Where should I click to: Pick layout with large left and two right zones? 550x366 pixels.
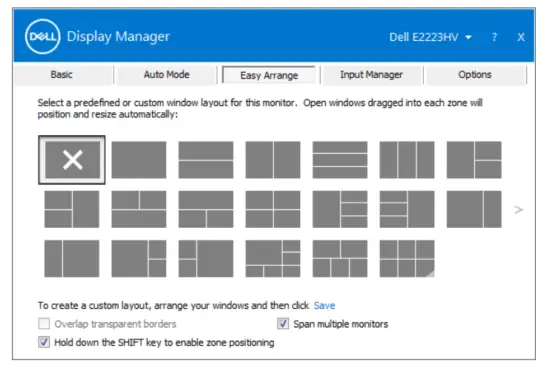tap(474, 160)
